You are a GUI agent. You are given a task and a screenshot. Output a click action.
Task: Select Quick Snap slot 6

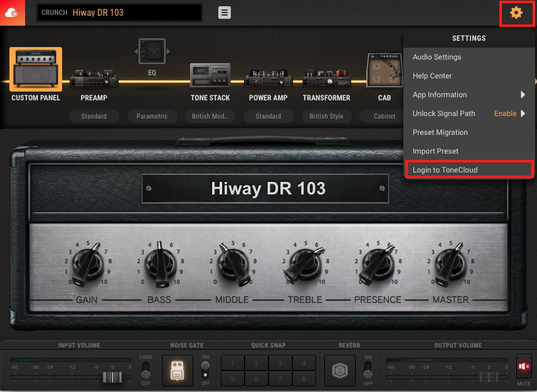coord(256,379)
